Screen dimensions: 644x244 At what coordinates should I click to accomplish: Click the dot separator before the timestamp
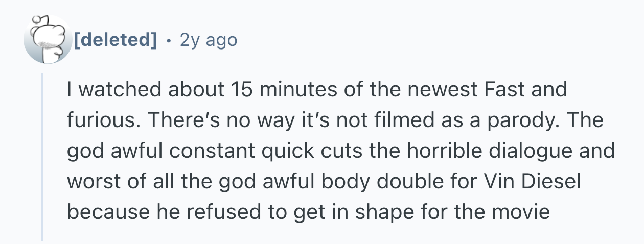click(x=168, y=39)
